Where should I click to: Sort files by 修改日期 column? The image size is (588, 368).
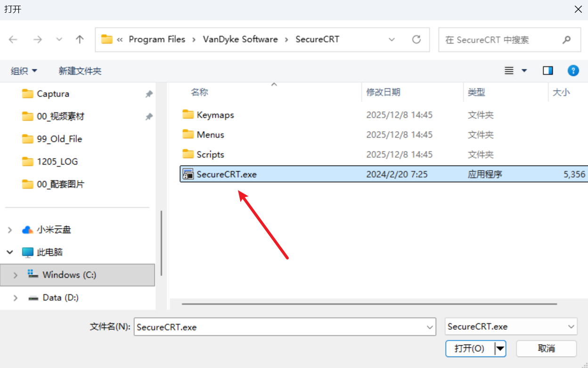coord(384,92)
